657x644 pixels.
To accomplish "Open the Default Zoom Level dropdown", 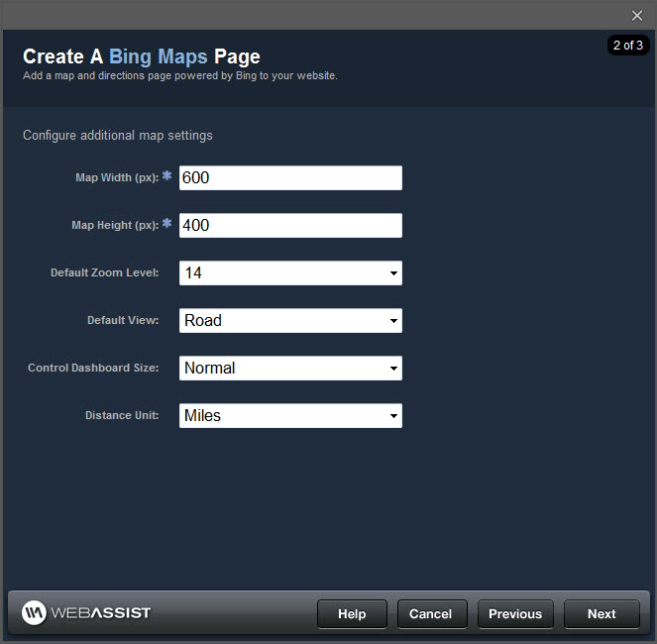I will 290,272.
